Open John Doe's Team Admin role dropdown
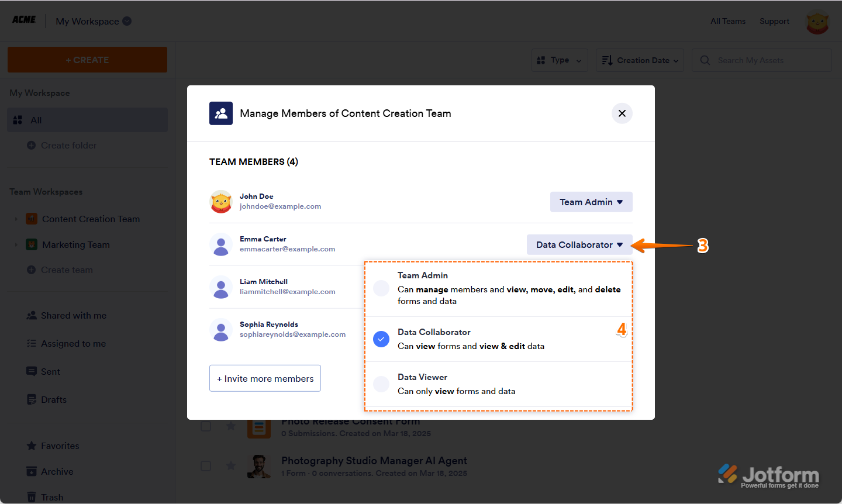This screenshot has height=504, width=842. [x=591, y=202]
